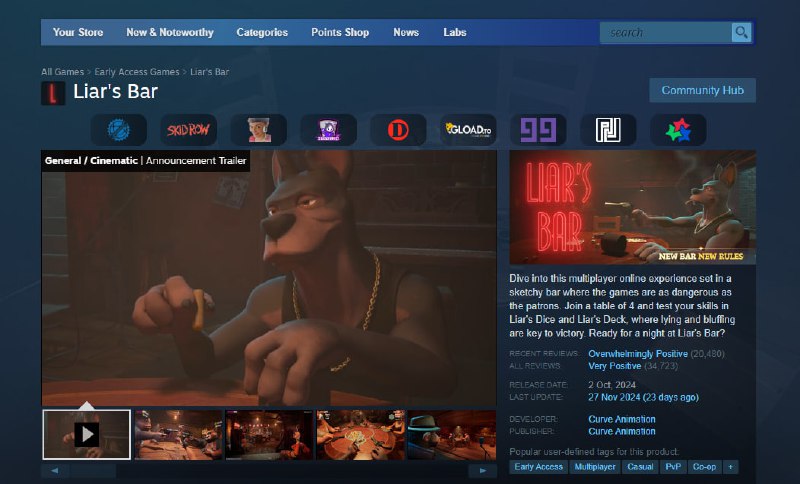Image resolution: width=800 pixels, height=484 pixels.
Task: Click the SKIDROW icon button
Action: pos(188,130)
